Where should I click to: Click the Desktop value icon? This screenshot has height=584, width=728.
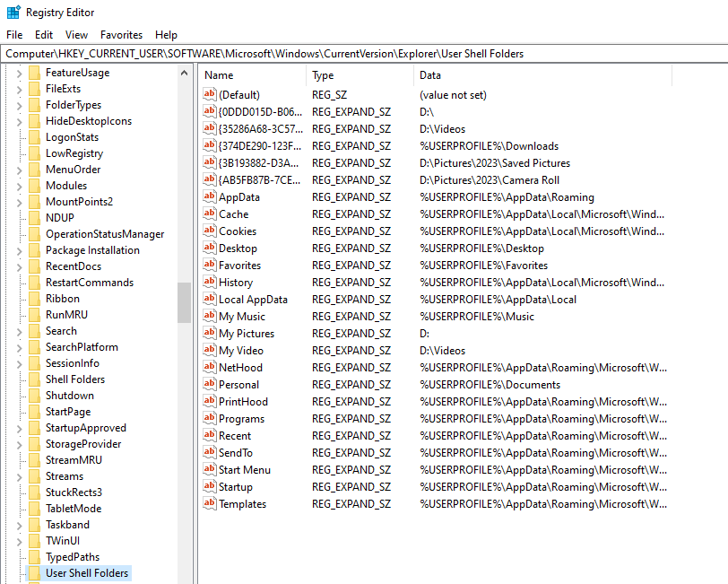210,248
